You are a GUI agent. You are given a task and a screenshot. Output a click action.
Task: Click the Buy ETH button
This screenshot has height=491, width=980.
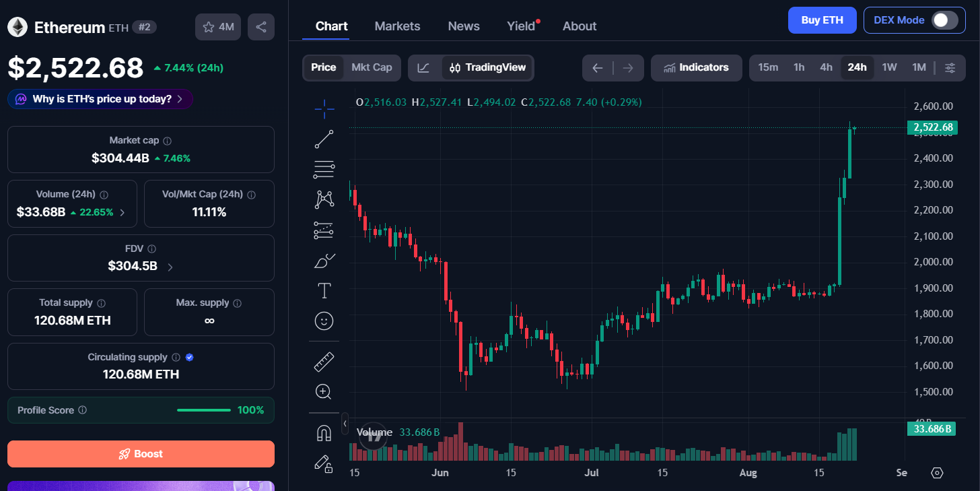click(822, 20)
